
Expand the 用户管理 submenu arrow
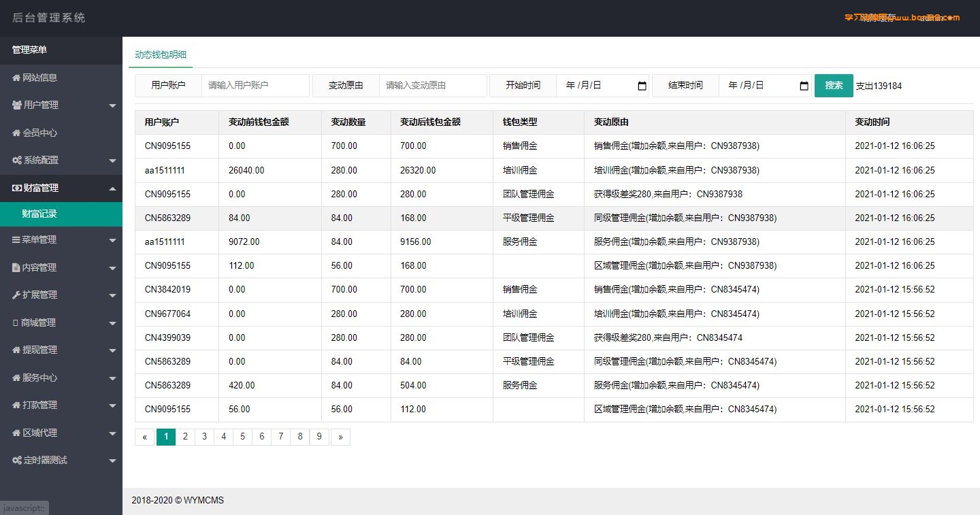tap(112, 105)
